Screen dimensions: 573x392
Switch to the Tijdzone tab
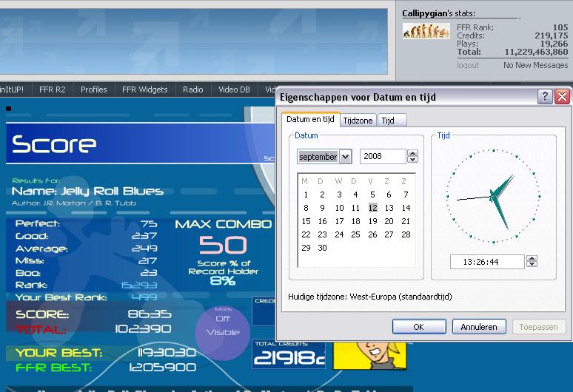pos(358,121)
